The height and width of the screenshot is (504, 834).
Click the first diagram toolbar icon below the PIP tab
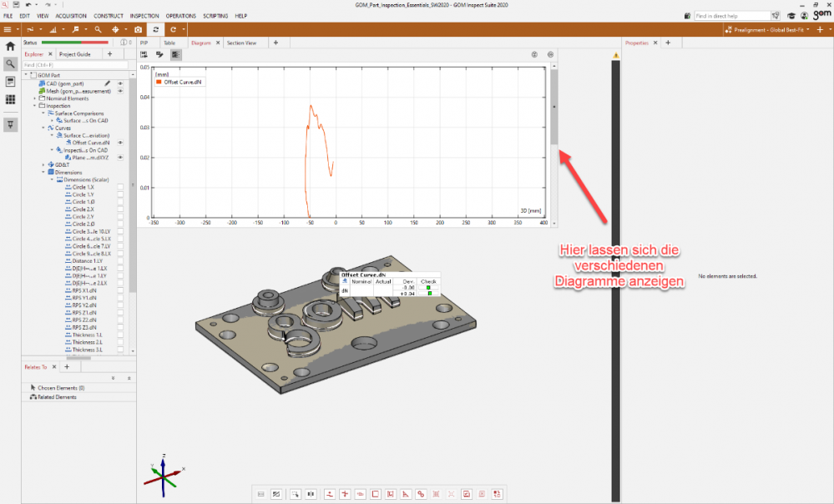[144, 54]
